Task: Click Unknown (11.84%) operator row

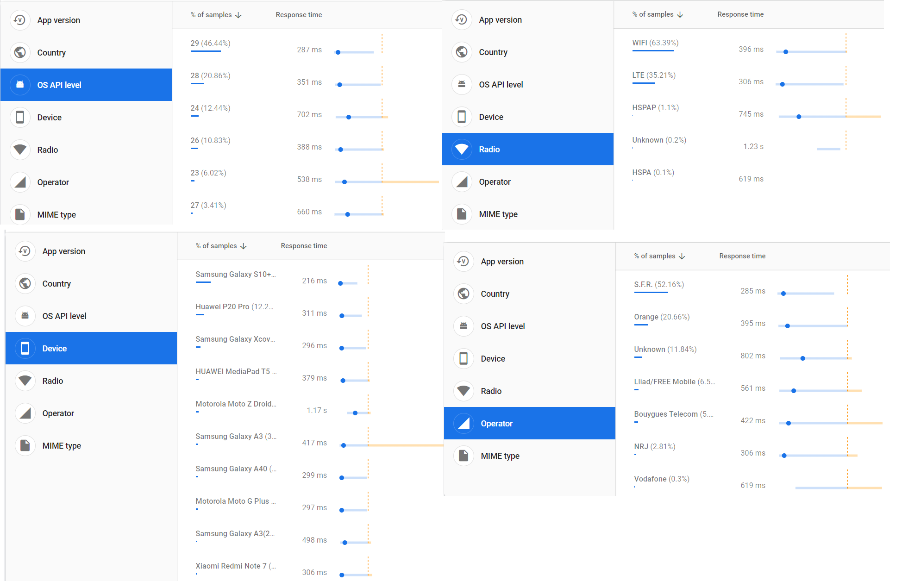Action: [x=752, y=351]
